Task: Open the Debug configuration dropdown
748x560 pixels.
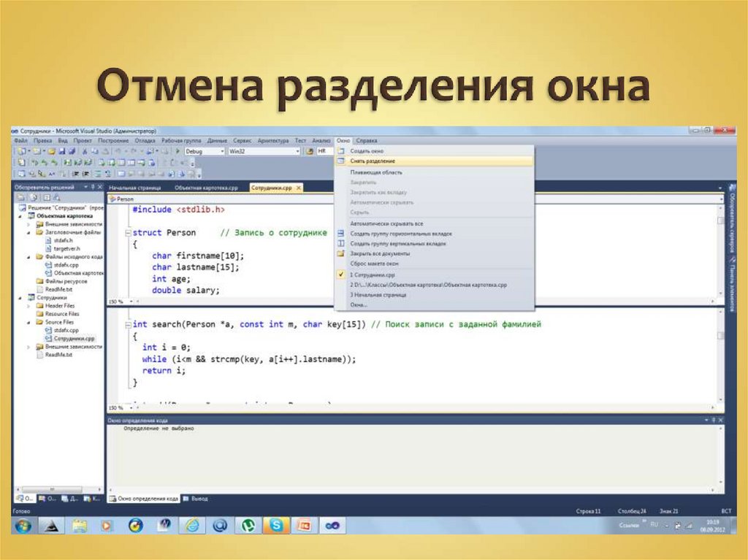Action: pyautogui.click(x=222, y=151)
